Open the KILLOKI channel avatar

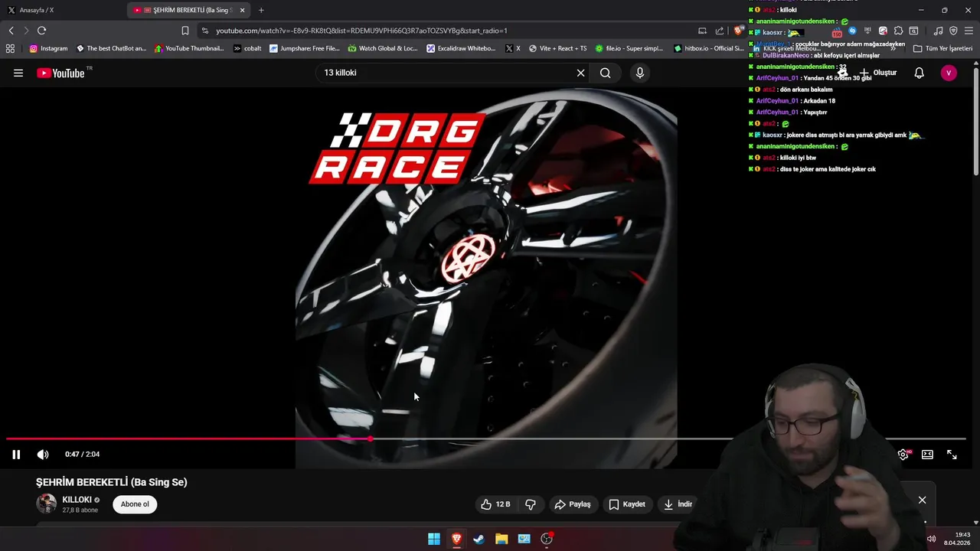point(47,504)
